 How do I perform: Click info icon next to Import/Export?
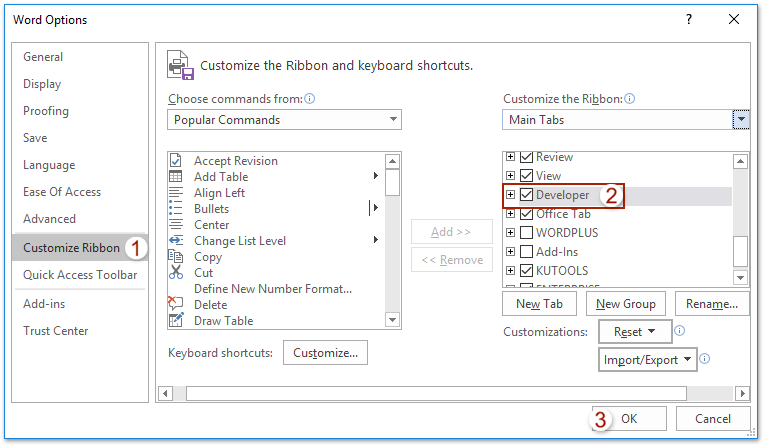pos(704,359)
